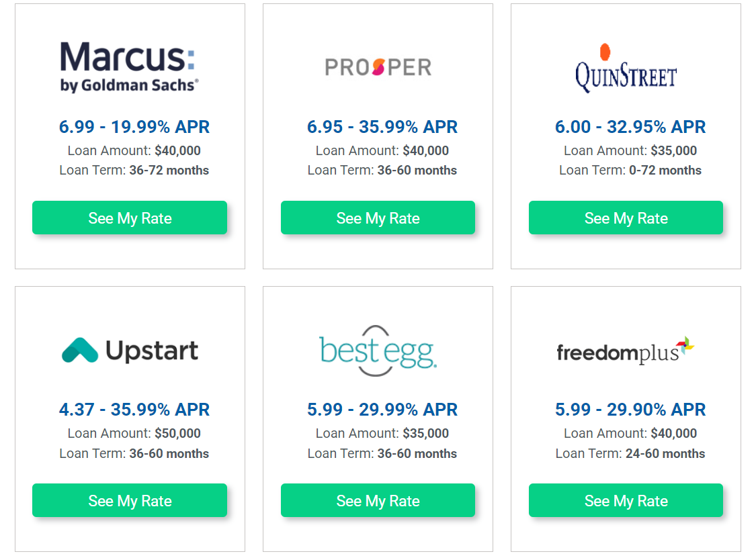Click the QuinStreet logo
756x558 pixels.
[x=626, y=68]
